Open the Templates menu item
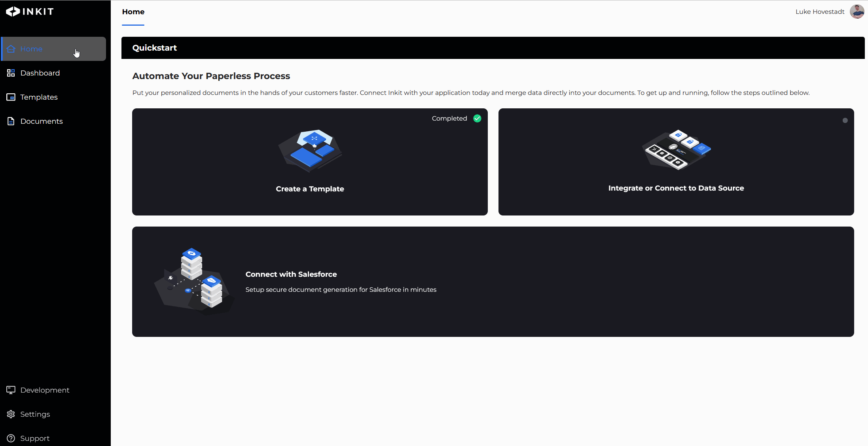 coord(39,97)
